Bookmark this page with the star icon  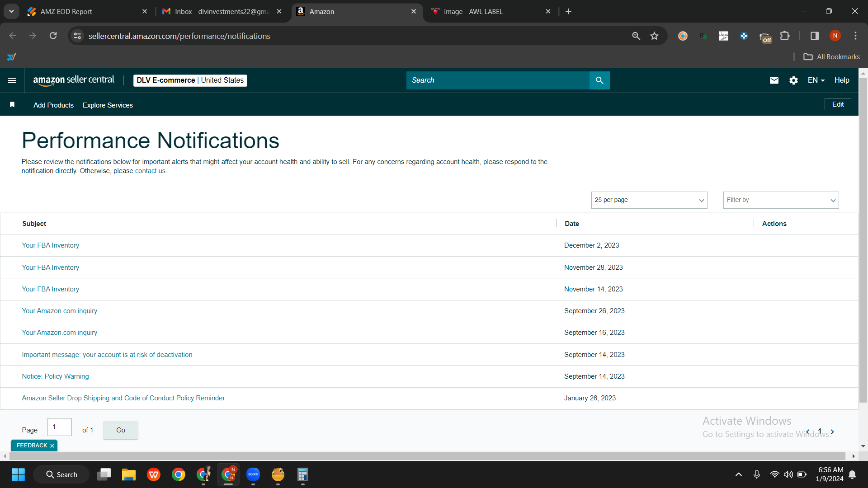point(654,36)
